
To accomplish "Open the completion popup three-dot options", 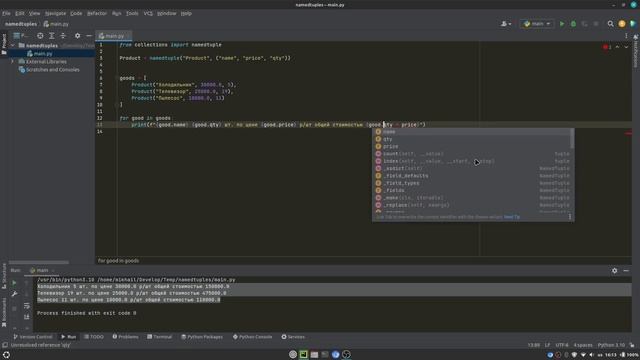I will 570,217.
